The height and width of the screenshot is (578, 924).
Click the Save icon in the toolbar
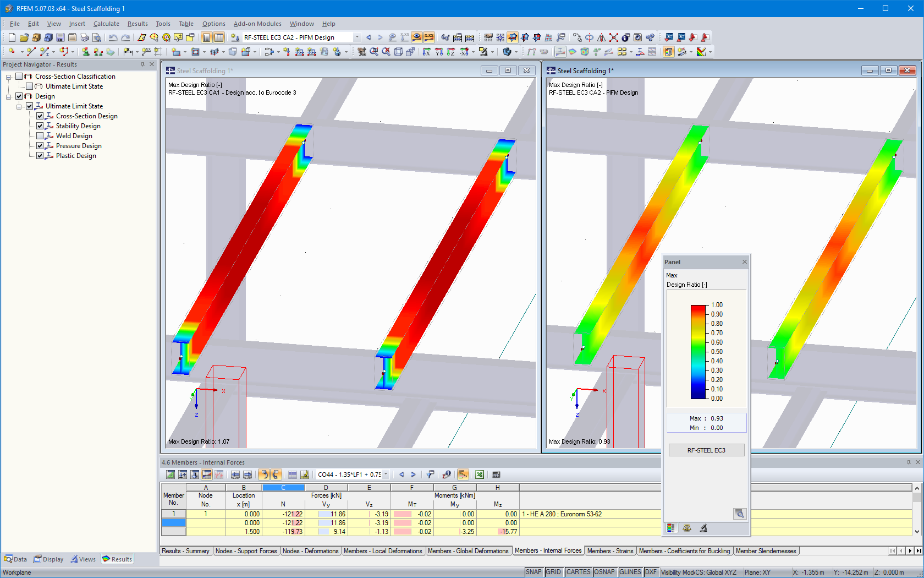click(x=61, y=37)
